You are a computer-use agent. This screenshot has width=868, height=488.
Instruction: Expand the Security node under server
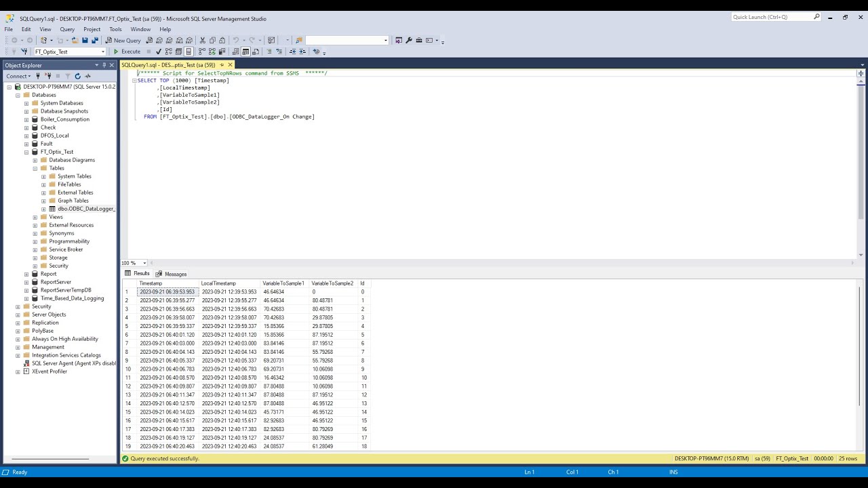point(18,306)
